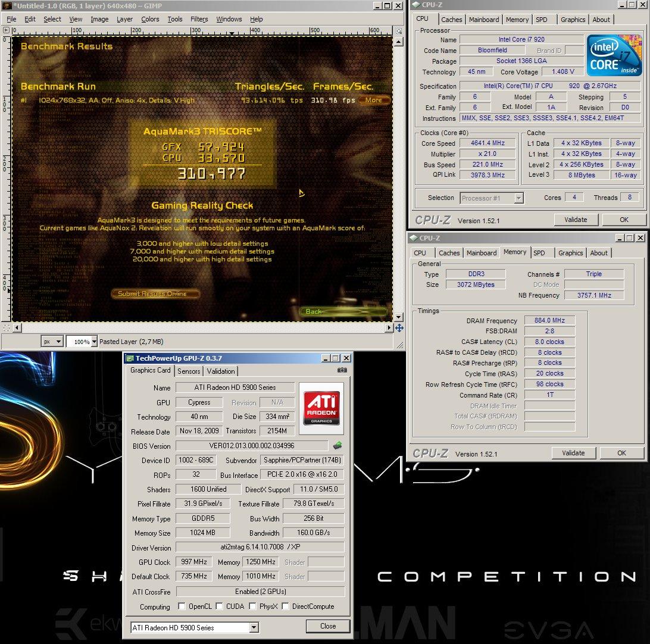This screenshot has width=650, height=644.
Task: Click the GIMP zoom-on-resize icon near the ruler
Action: [x=399, y=31]
